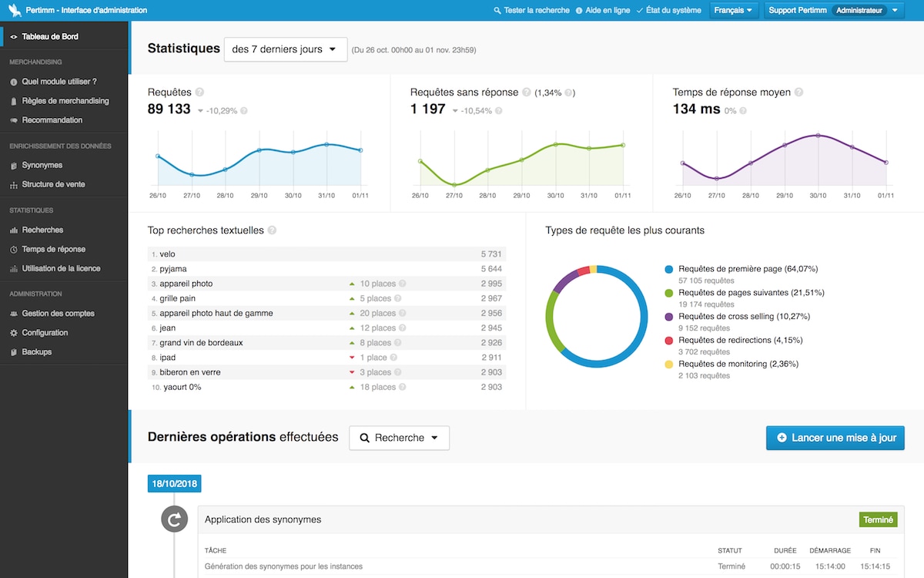Open the Recherche operations filter dropdown
This screenshot has width=924, height=578.
coord(399,438)
